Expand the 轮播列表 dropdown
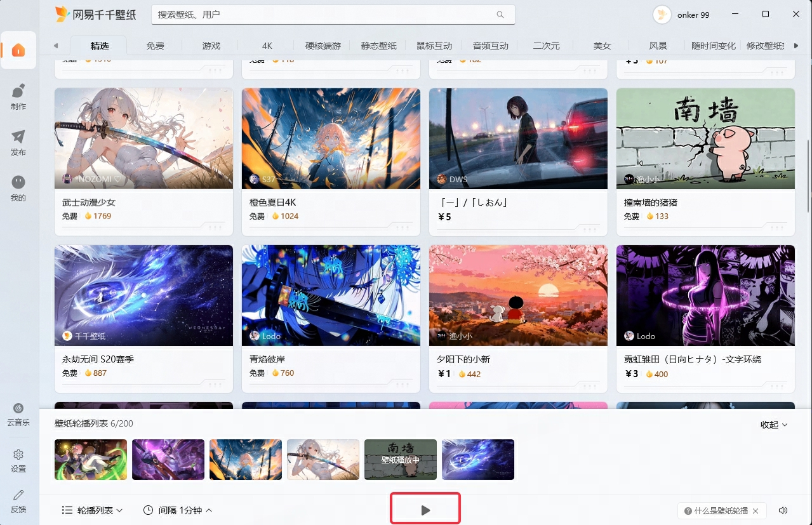Viewport: 812px width, 525px height. (93, 510)
